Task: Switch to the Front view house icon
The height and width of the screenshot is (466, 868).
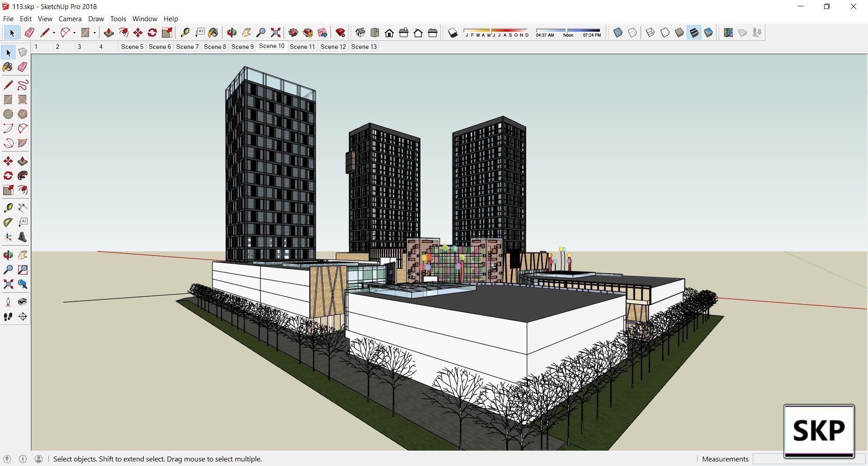Action: tap(389, 33)
